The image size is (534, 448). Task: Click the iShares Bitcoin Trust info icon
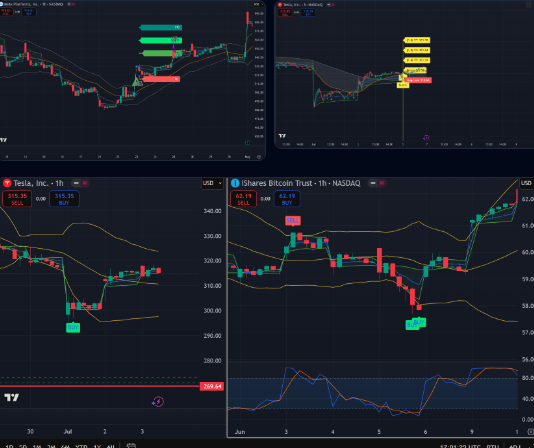pyautogui.click(x=235, y=183)
